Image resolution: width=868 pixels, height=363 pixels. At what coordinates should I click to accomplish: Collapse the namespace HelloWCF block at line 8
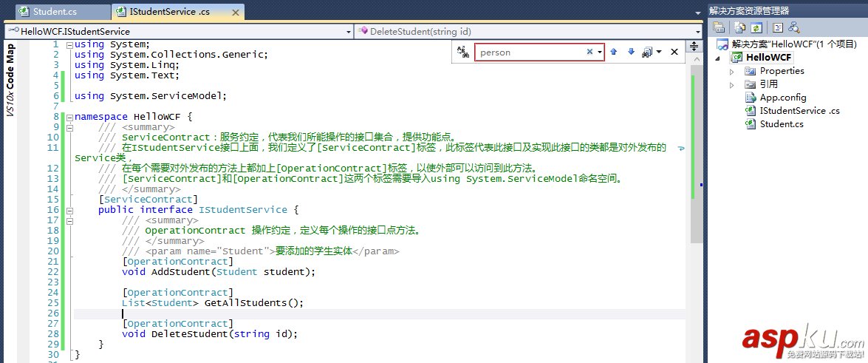pos(69,117)
